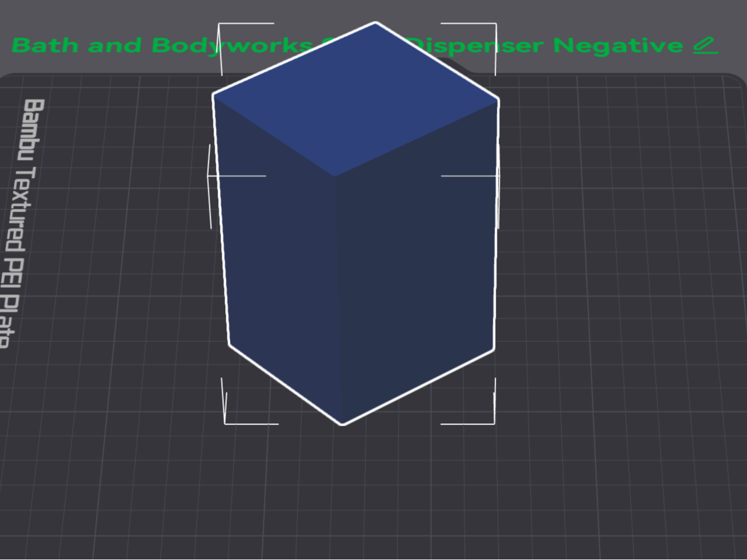This screenshot has height=560, width=747.
Task: Click the pencil edit icon beside plate name
Action: tap(705, 45)
